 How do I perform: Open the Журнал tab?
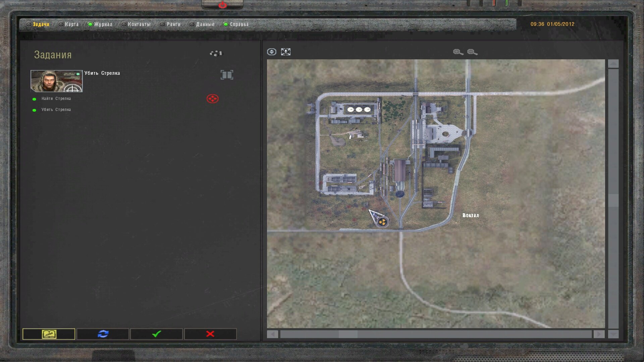click(x=103, y=24)
